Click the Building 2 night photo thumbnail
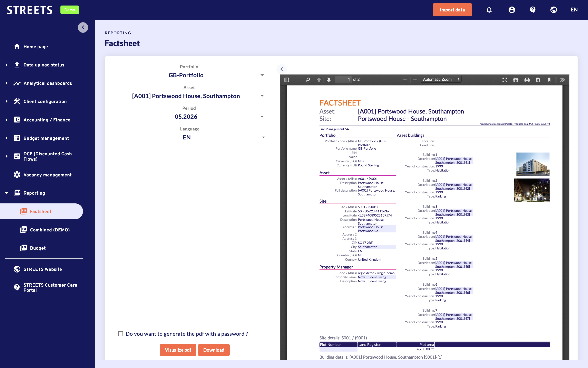The width and height of the screenshot is (588, 368). coord(532,190)
